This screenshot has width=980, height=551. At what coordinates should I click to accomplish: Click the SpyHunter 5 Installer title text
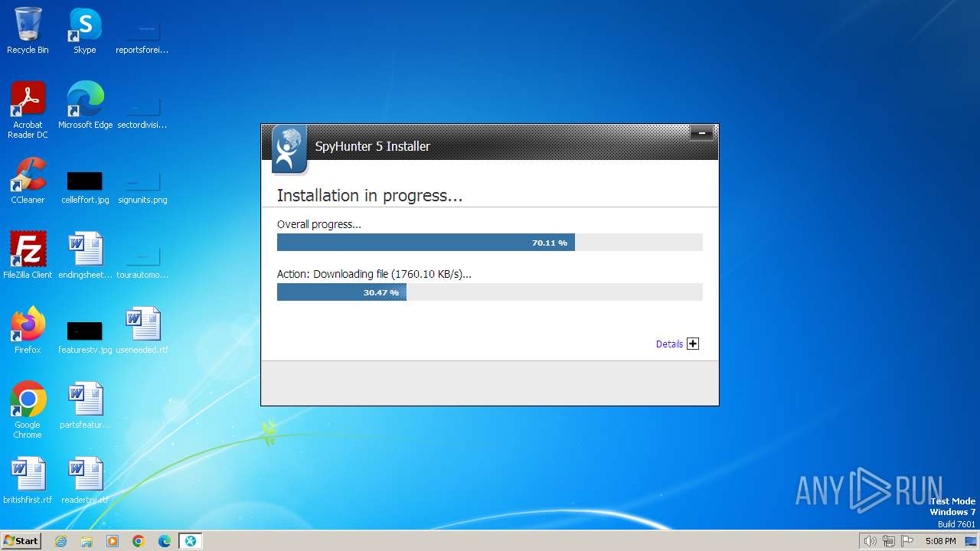point(373,146)
